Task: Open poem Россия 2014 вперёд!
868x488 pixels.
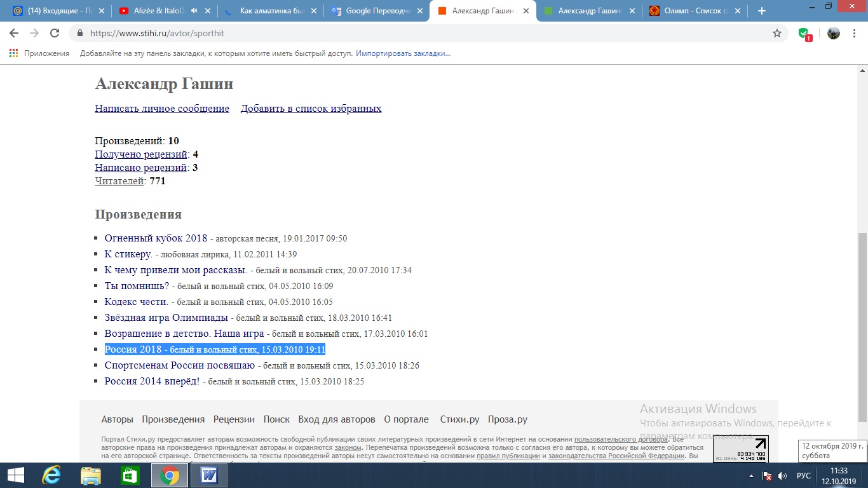Action: pos(152,381)
